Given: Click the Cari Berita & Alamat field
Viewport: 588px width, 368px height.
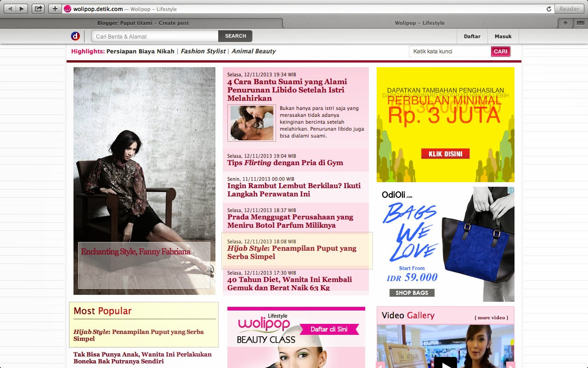Looking at the screenshot, I should click(x=155, y=36).
